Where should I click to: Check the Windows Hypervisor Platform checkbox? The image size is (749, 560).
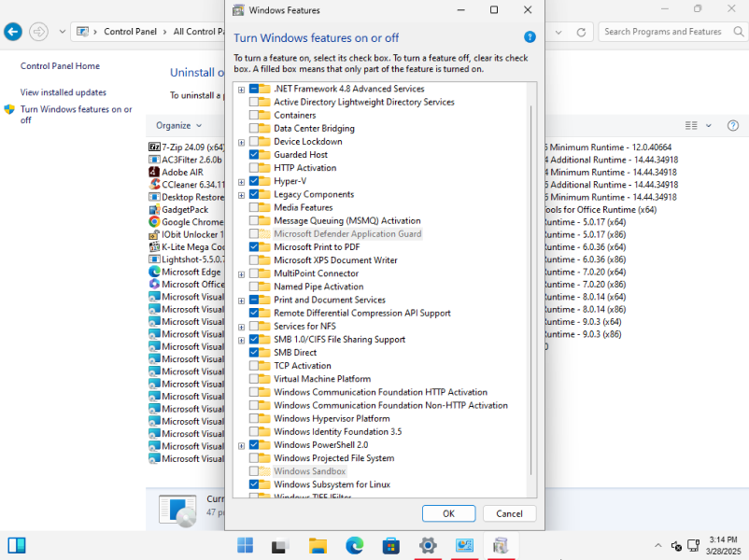pos(254,418)
